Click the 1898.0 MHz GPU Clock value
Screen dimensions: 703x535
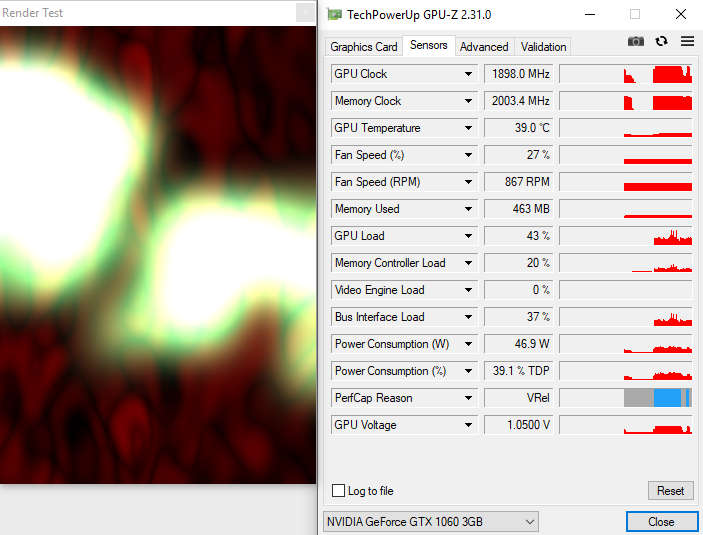coord(519,74)
